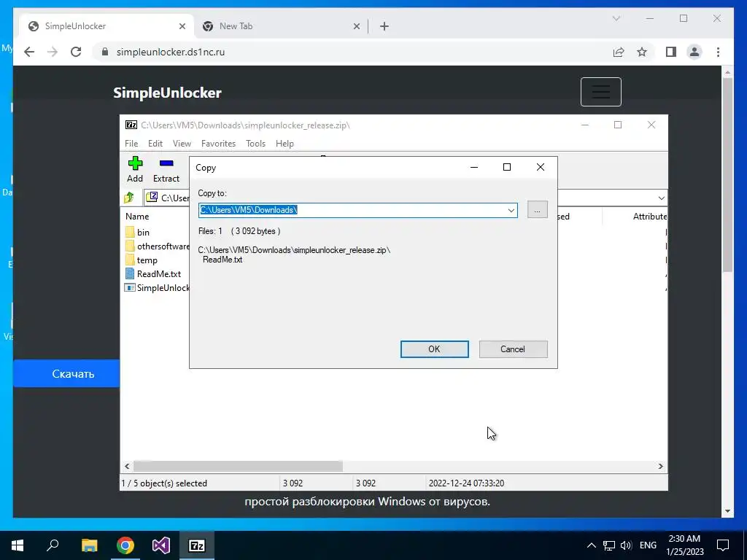The width and height of the screenshot is (747, 560).
Task: Browse for destination folder with ... button
Action: (537, 210)
